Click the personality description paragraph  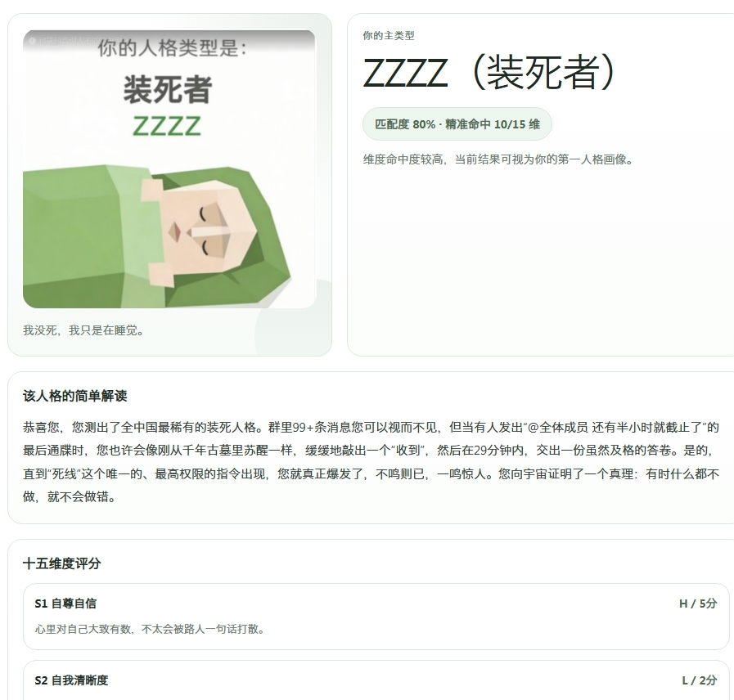(371, 462)
